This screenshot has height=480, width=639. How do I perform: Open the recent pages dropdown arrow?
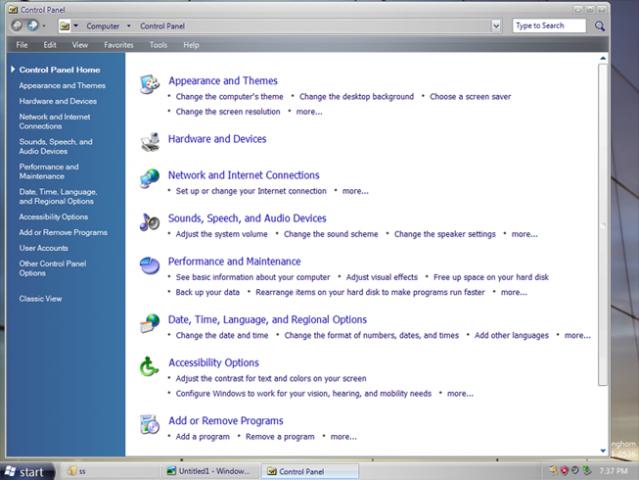(44, 26)
